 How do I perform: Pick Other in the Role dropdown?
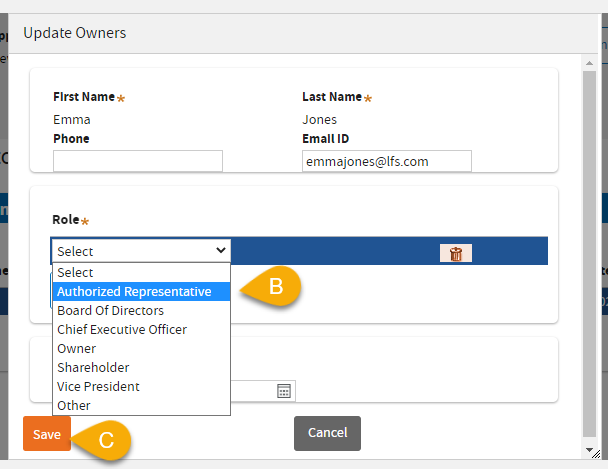pos(141,405)
